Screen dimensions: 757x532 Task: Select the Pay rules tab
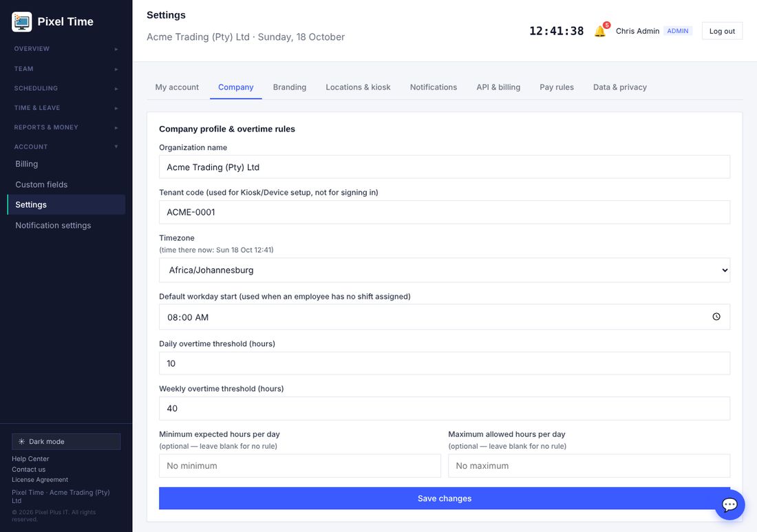click(557, 87)
